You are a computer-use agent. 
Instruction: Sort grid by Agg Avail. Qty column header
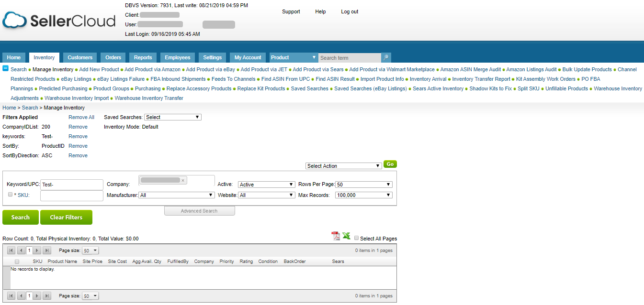[147, 261]
